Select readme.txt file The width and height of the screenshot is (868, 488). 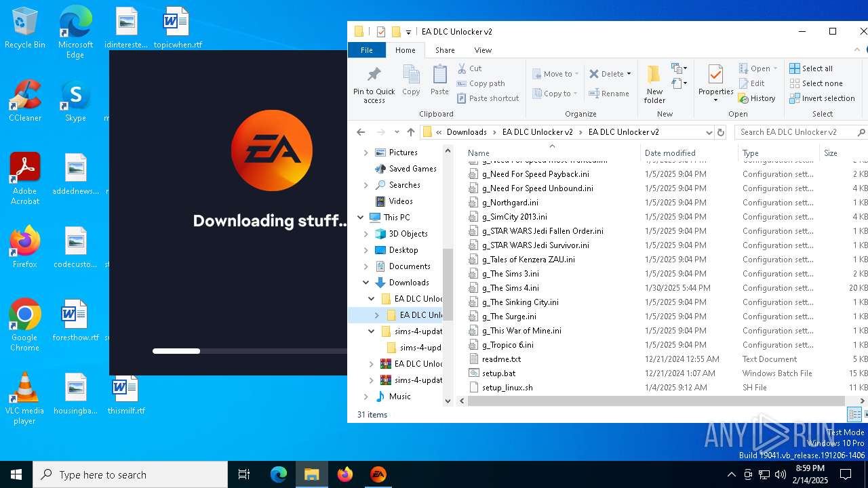point(501,359)
